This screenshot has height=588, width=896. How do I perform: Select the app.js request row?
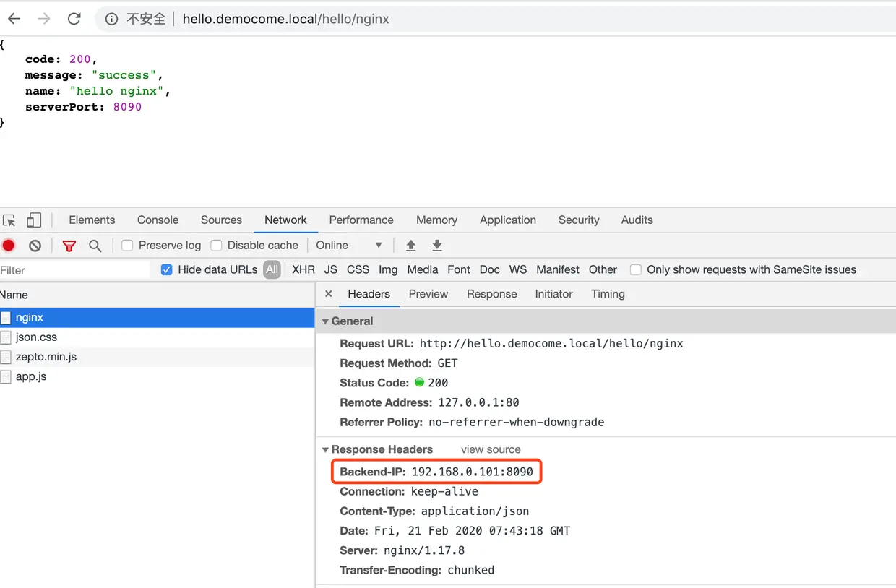pos(157,376)
